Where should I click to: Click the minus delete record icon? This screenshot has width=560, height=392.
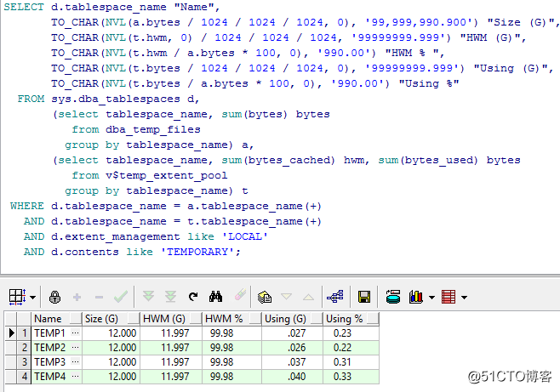tap(99, 297)
